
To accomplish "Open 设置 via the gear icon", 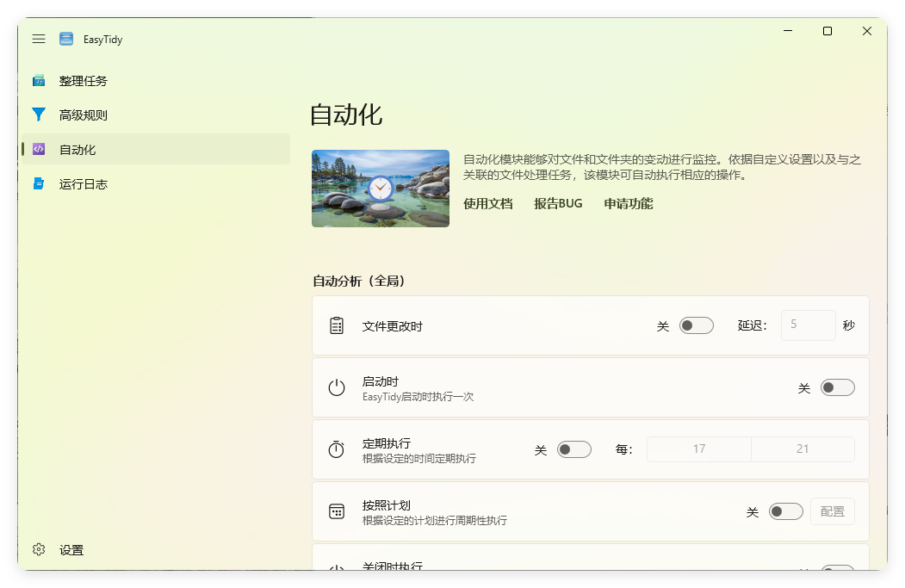I will [x=38, y=550].
